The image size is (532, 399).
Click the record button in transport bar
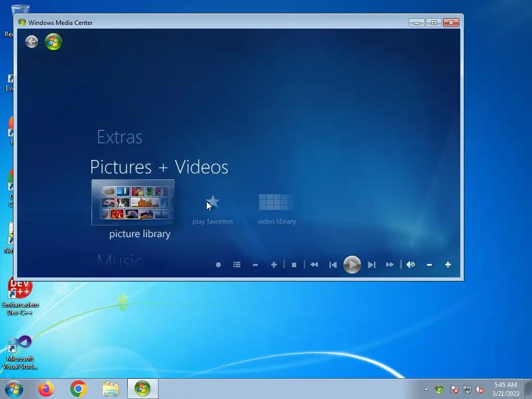219,264
